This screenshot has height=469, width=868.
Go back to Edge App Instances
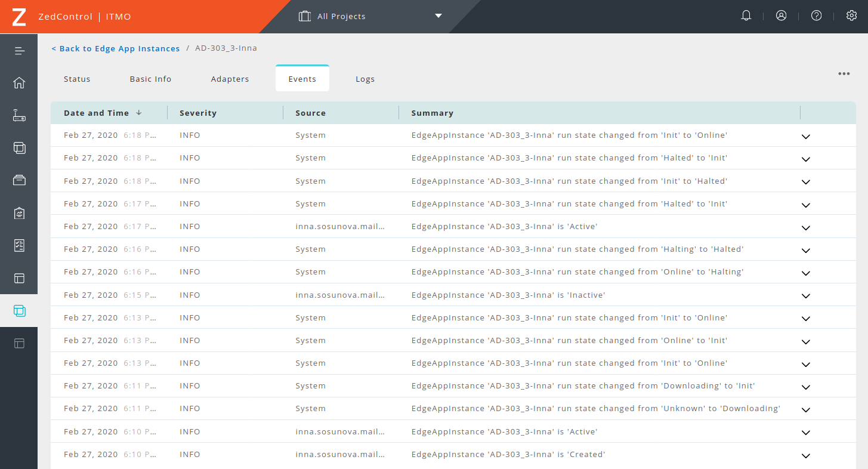115,48
